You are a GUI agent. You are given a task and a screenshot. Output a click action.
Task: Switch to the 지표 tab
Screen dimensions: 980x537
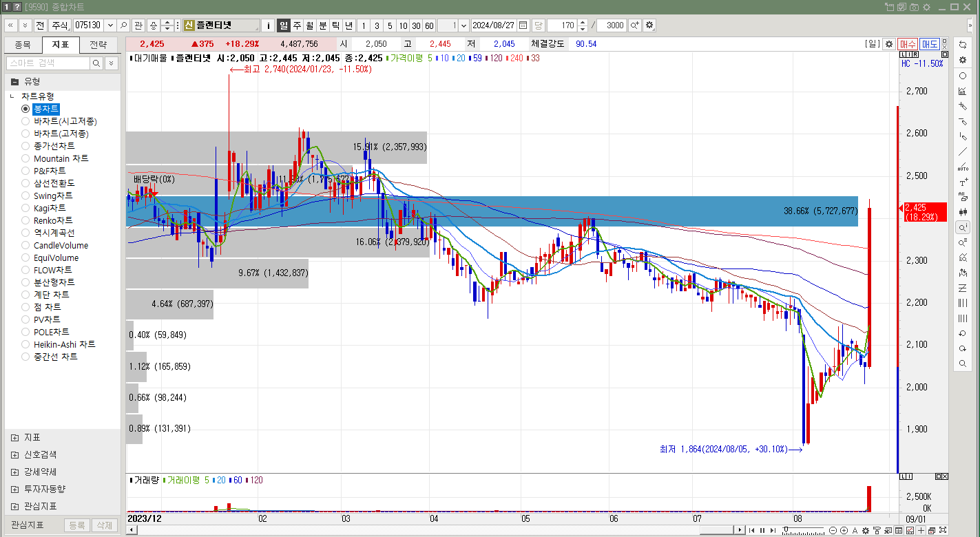pyautogui.click(x=61, y=45)
